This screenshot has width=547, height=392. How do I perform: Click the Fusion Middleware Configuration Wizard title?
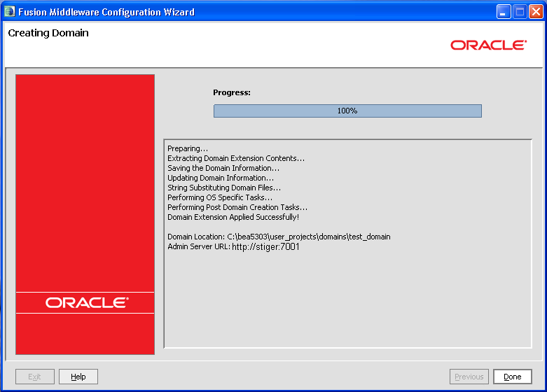(106, 12)
